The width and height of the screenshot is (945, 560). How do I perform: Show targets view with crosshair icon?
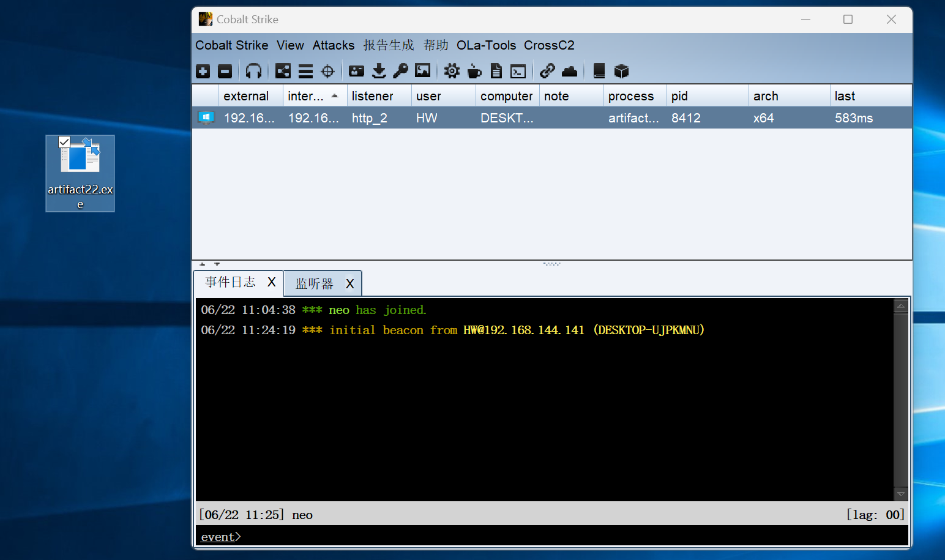[328, 72]
